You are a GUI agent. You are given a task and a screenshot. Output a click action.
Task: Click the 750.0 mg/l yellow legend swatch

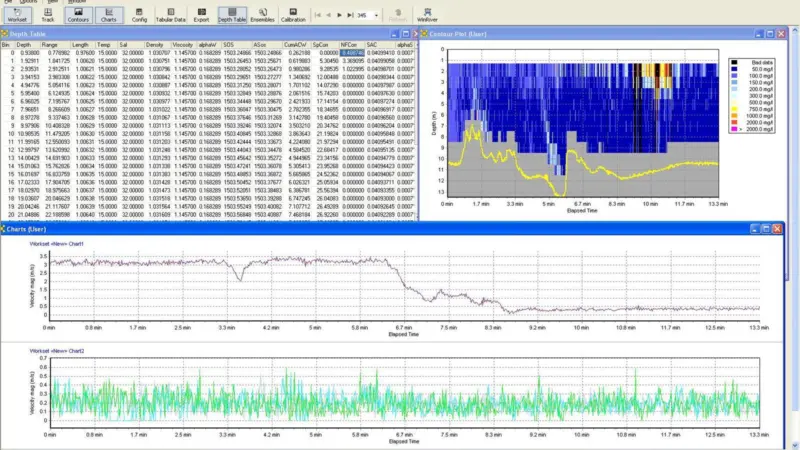click(734, 109)
